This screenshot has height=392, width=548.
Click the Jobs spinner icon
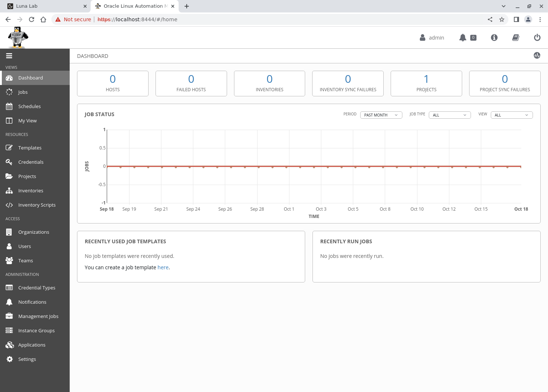coord(9,92)
